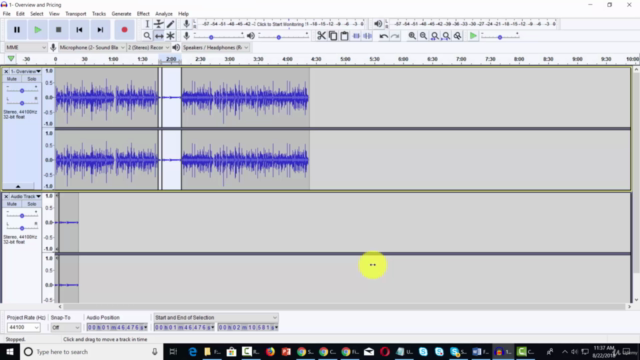Viewport: 640px width, 360px height.
Task: Select the Envelope tool
Action: point(159,24)
